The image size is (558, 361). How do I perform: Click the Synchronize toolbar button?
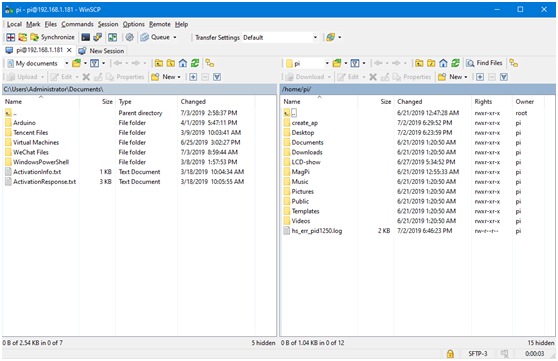pyautogui.click(x=52, y=37)
